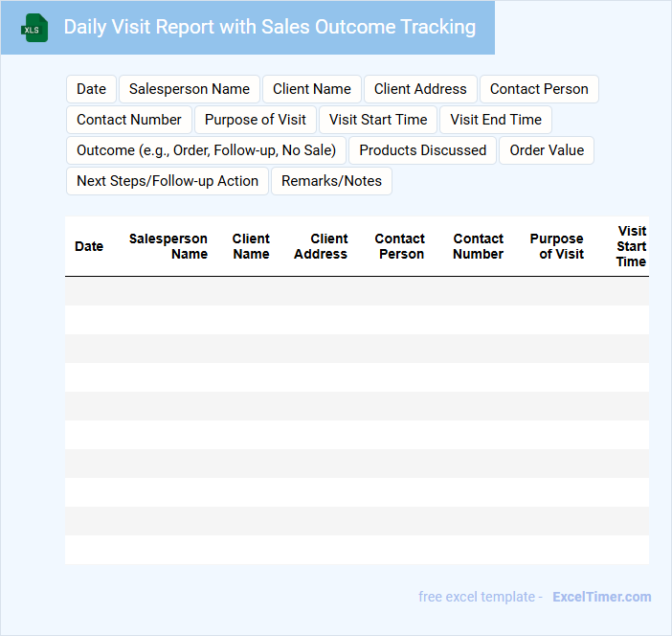672x636 pixels.
Task: Select the Date tag button
Action: tap(91, 89)
